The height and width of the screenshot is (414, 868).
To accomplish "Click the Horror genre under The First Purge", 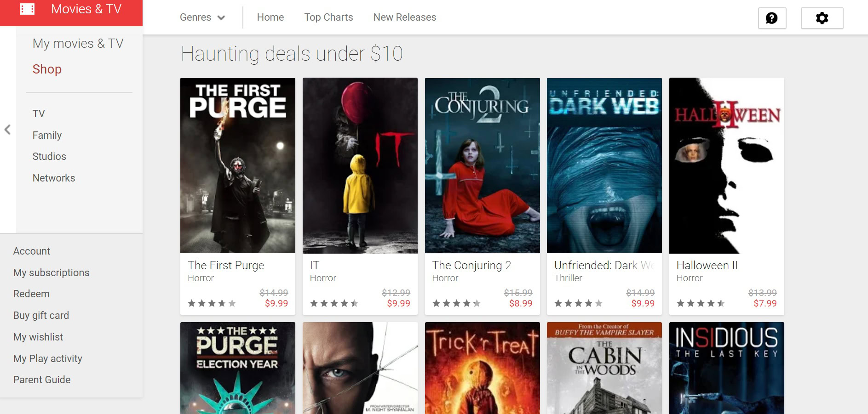I will click(x=201, y=278).
